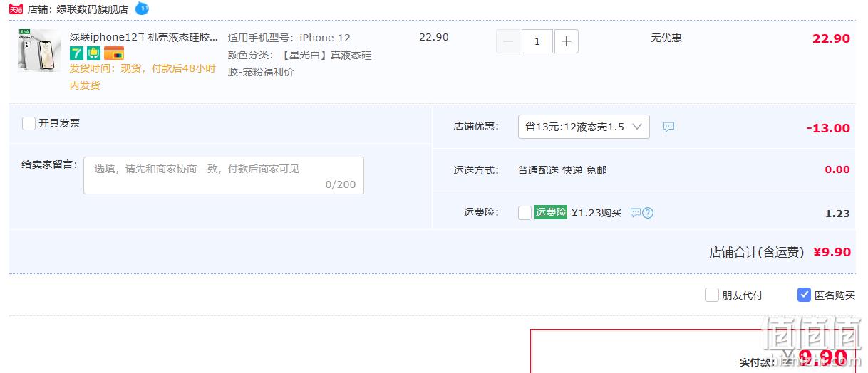Tick the 朋友代付 friend-pay checkbox
The image size is (868, 373).
tap(711, 295)
